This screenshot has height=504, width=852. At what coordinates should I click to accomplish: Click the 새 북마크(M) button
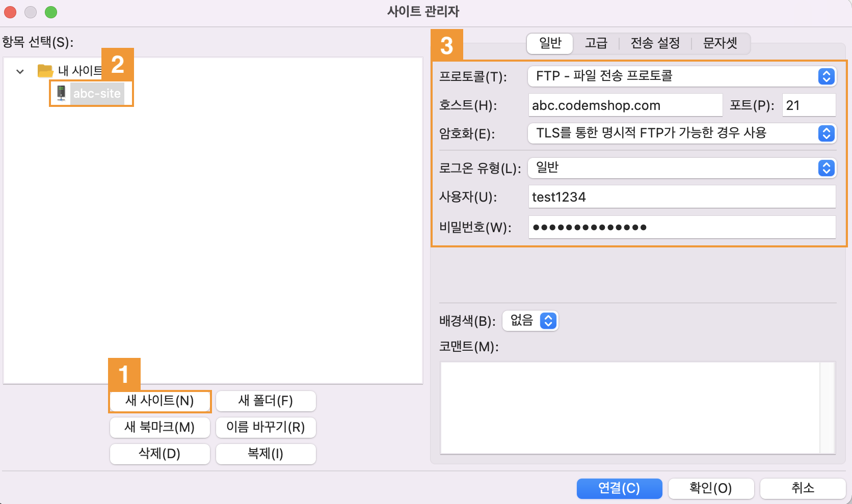tap(160, 428)
